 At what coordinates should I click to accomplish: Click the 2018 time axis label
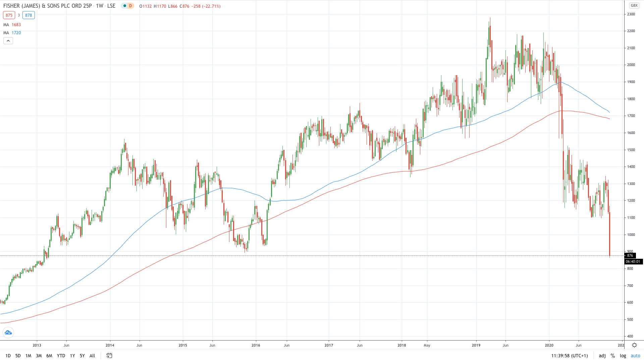(401, 345)
